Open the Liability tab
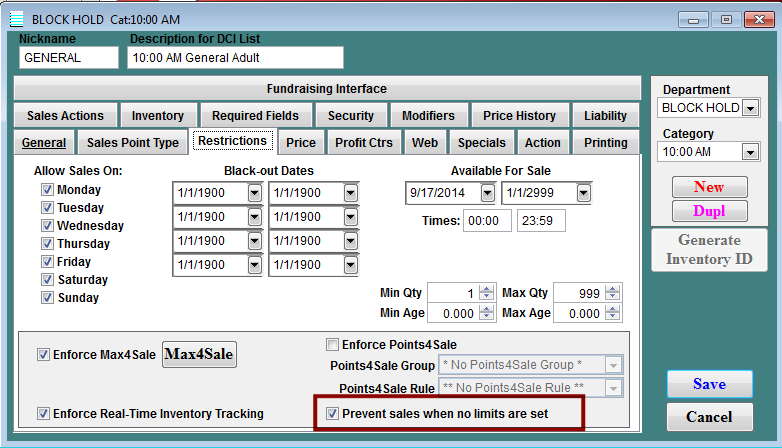The height and width of the screenshot is (448, 782). pyautogui.click(x=605, y=116)
